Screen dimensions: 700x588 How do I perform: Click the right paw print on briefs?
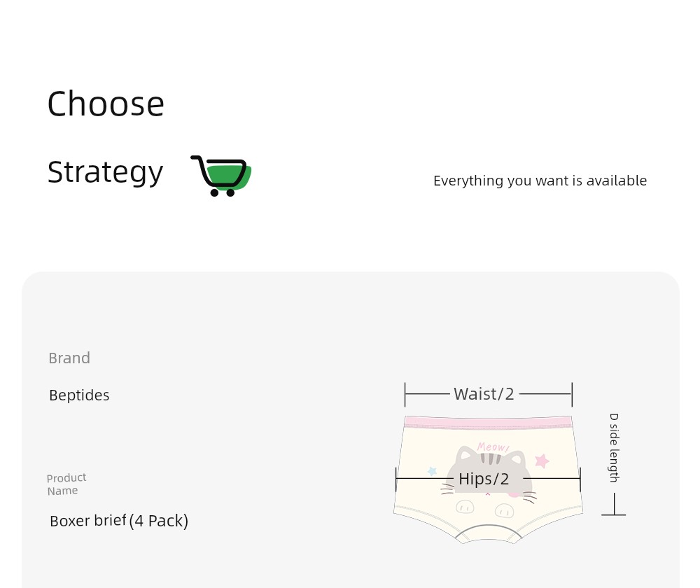coord(505,510)
